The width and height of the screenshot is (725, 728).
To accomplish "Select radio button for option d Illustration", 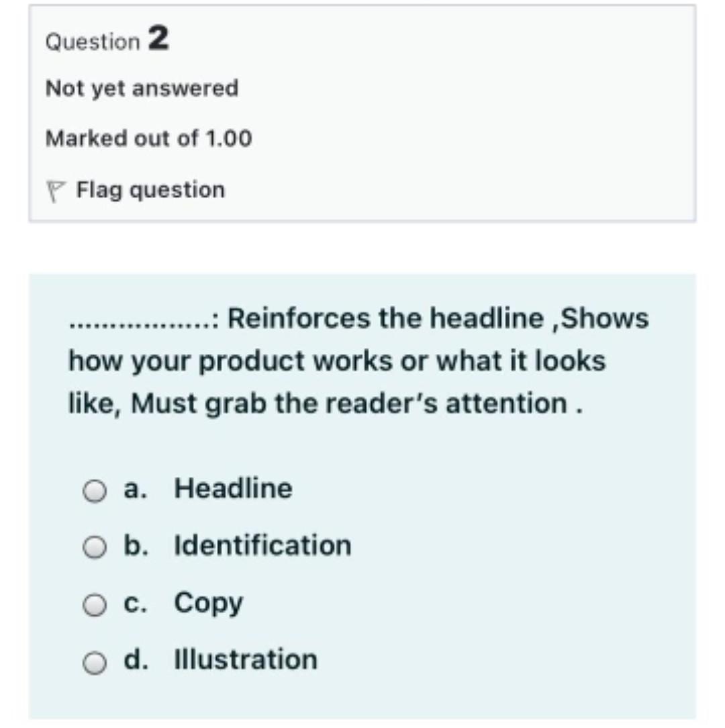I will pos(94,662).
